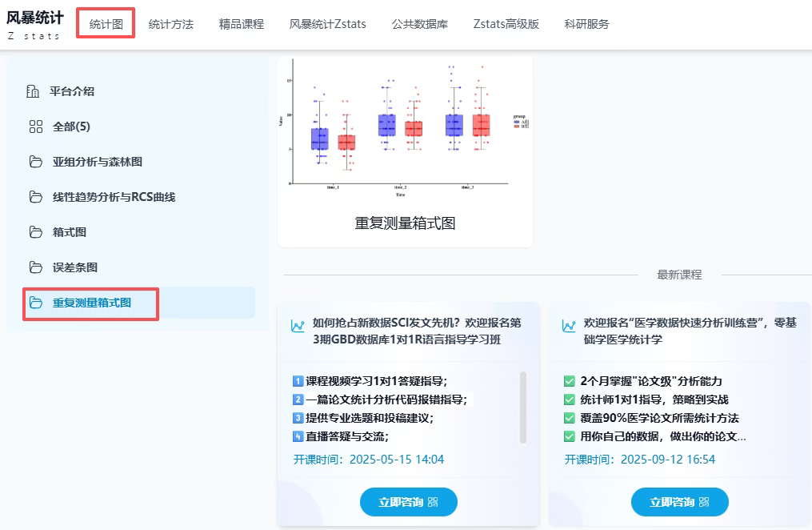
Task: Click the 风暴统计 Zstats site logo
Action: (34, 24)
